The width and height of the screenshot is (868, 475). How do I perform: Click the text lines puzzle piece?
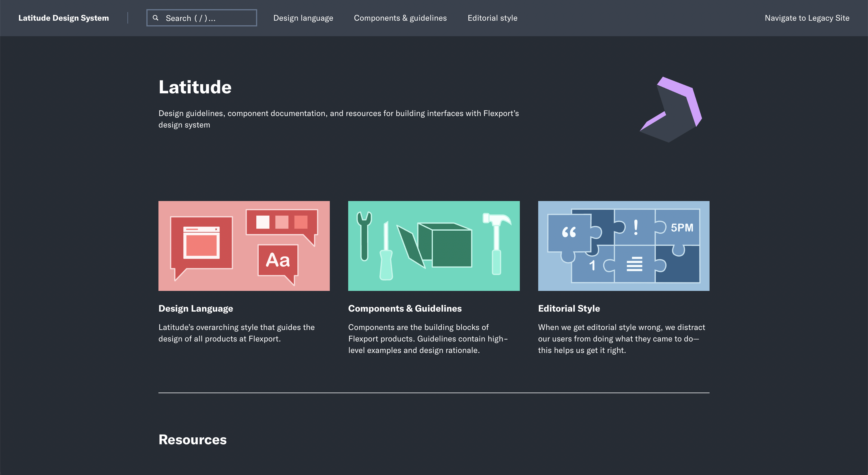pos(634,264)
